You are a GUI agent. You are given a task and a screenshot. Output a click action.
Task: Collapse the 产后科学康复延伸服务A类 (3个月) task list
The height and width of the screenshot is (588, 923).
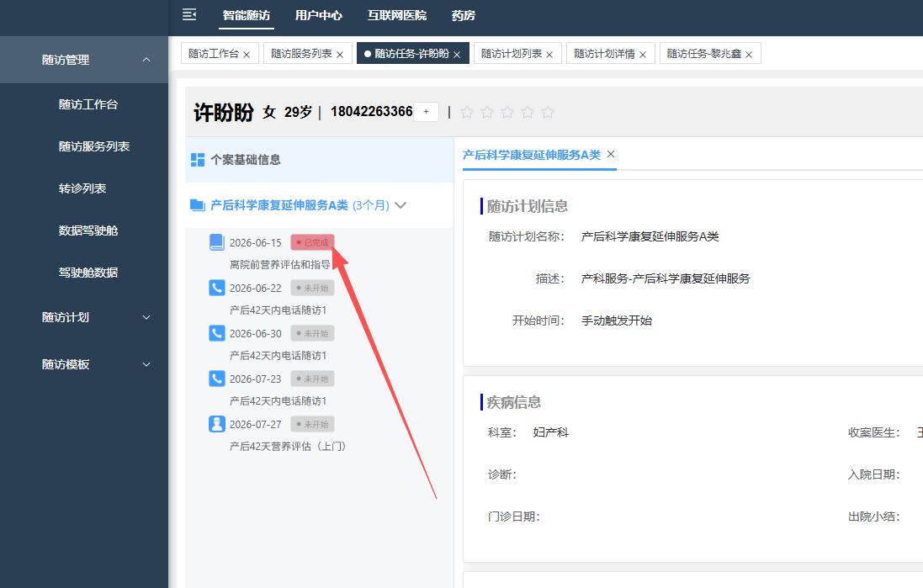click(x=400, y=204)
